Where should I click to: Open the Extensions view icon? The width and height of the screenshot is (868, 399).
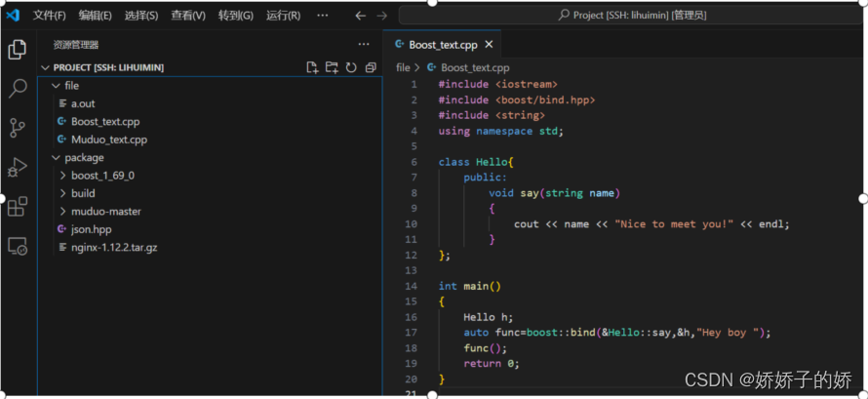point(18,207)
